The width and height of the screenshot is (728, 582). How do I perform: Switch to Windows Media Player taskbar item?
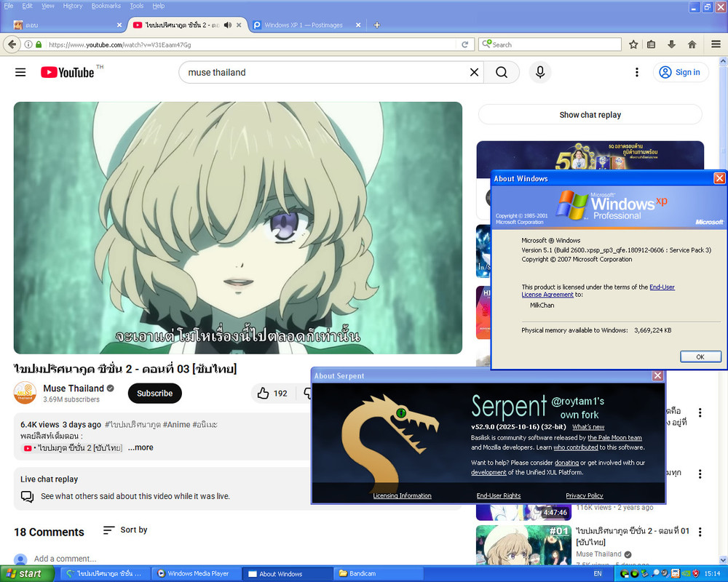coord(198,574)
